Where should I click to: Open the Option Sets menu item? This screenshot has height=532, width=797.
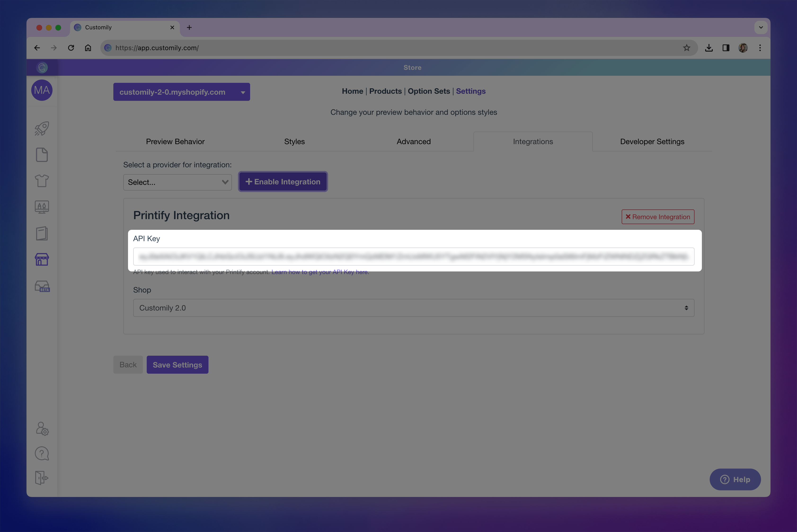coord(429,91)
